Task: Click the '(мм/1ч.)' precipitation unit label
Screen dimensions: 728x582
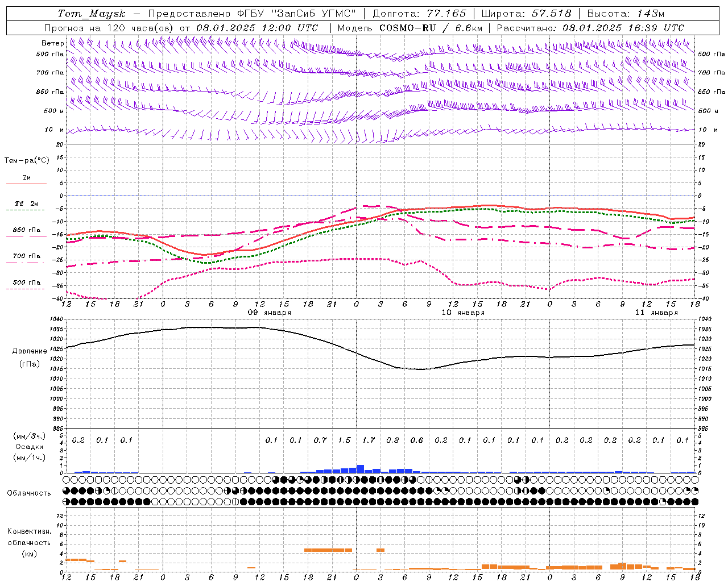Action: [x=28, y=458]
